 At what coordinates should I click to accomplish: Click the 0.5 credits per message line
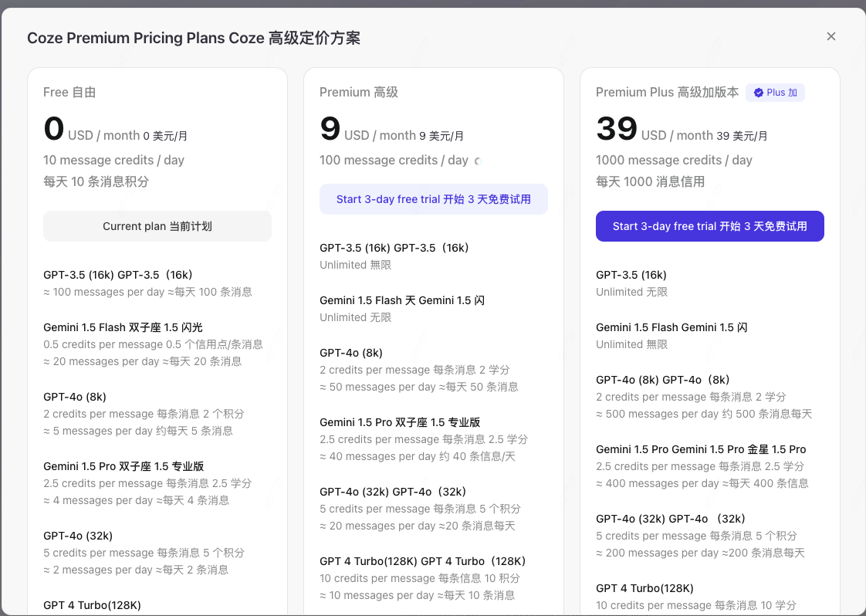pos(153,345)
